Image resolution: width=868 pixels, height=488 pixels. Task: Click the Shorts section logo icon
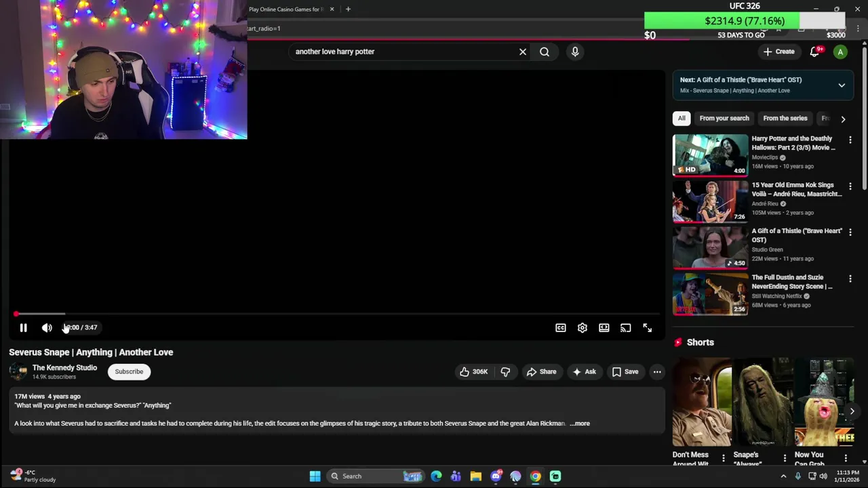point(678,342)
